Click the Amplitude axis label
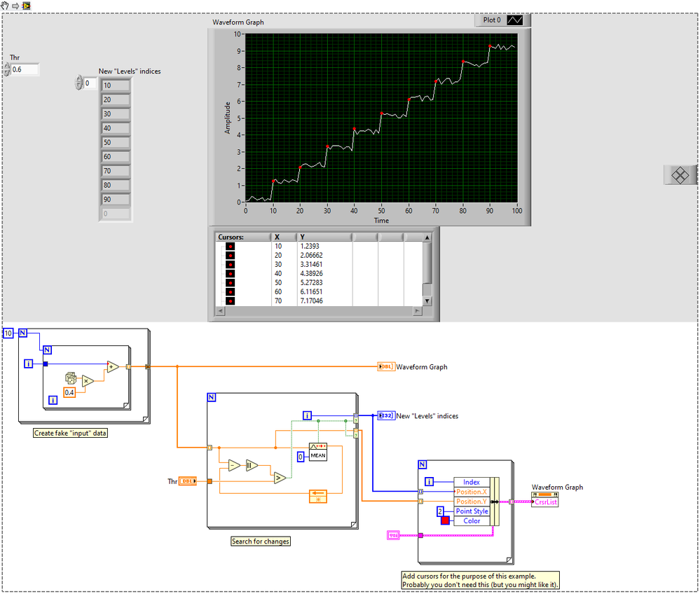 pyautogui.click(x=228, y=118)
